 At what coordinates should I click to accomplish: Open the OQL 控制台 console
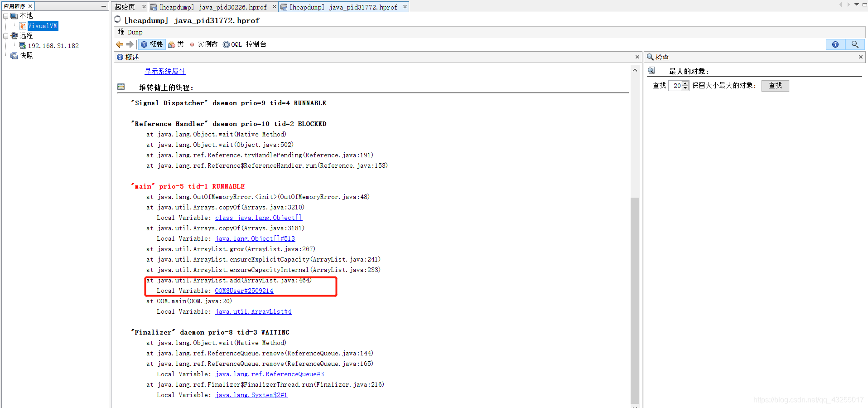tap(245, 44)
